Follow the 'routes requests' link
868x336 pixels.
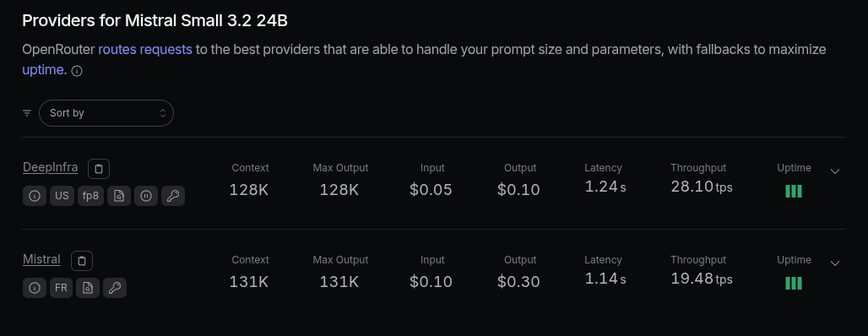point(145,50)
